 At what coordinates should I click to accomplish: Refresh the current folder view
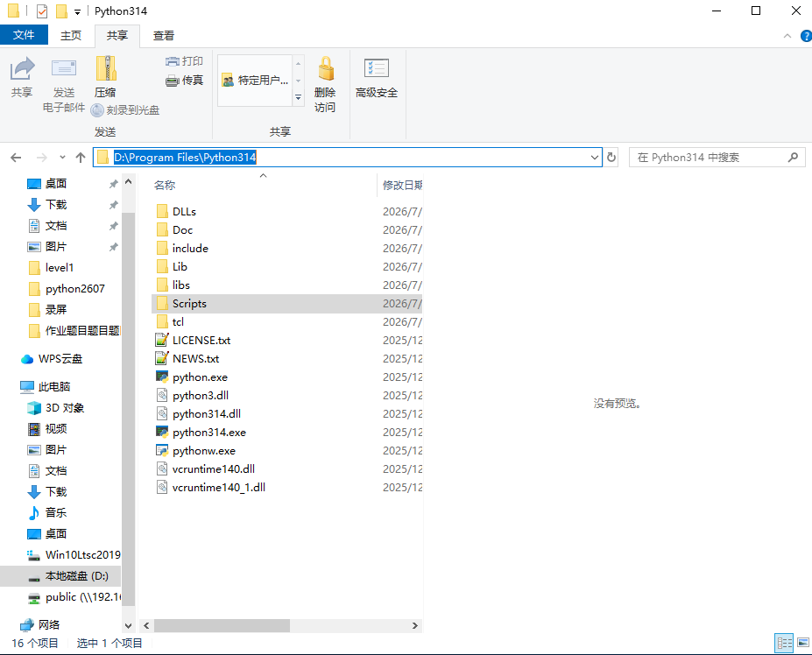click(611, 157)
